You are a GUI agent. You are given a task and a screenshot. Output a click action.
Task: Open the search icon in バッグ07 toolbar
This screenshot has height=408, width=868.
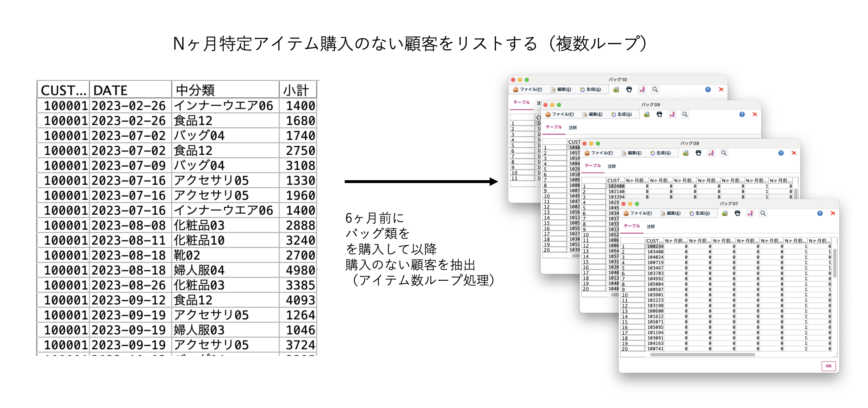tap(763, 213)
